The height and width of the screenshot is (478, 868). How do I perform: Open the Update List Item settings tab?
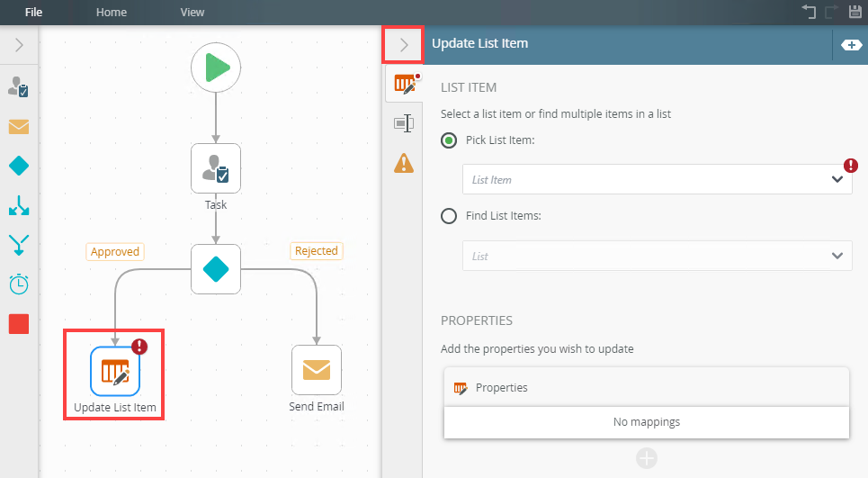(404, 85)
